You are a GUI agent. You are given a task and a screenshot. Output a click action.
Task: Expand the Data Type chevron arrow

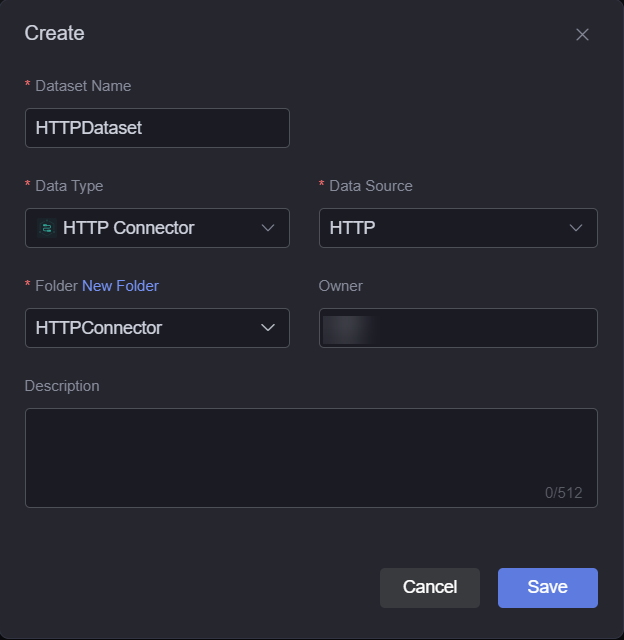point(268,228)
